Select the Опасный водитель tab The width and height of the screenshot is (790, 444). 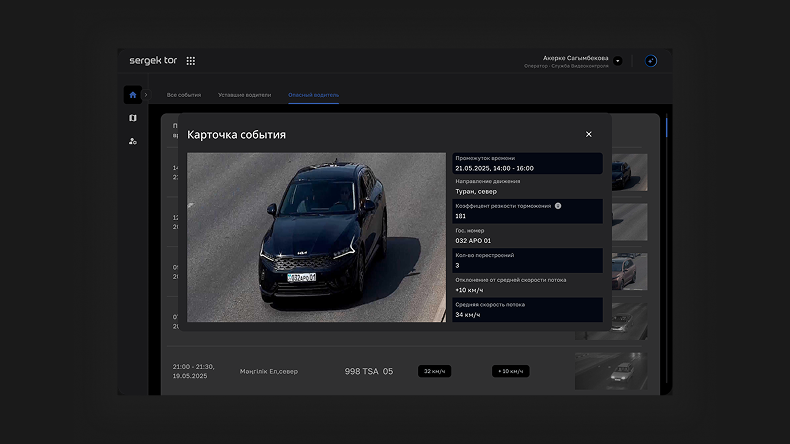click(313, 95)
